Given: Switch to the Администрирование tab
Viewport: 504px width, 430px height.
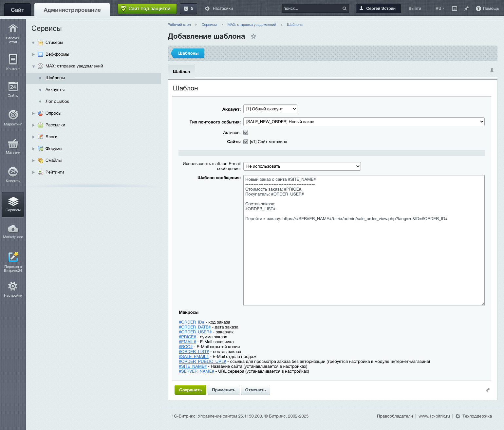Looking at the screenshot, I should click(x=71, y=9).
